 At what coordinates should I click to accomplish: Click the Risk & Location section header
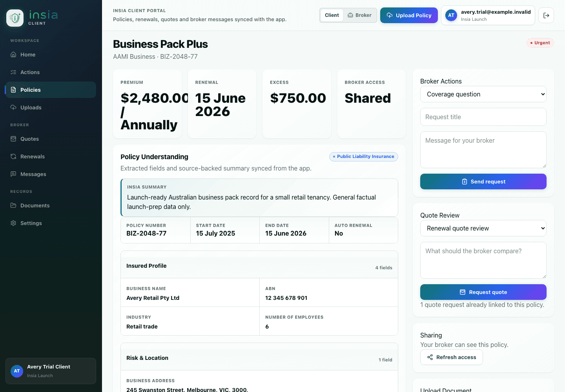coord(259,359)
